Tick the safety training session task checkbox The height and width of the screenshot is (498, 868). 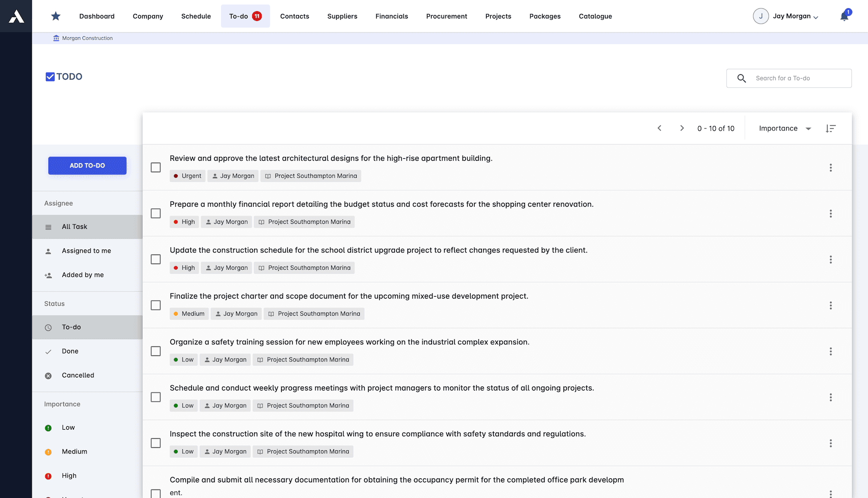point(156,351)
